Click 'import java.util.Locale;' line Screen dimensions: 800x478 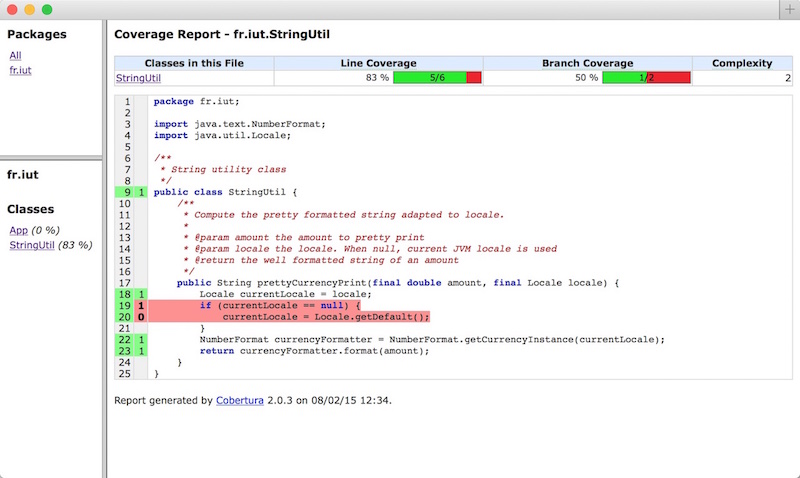coord(222,136)
